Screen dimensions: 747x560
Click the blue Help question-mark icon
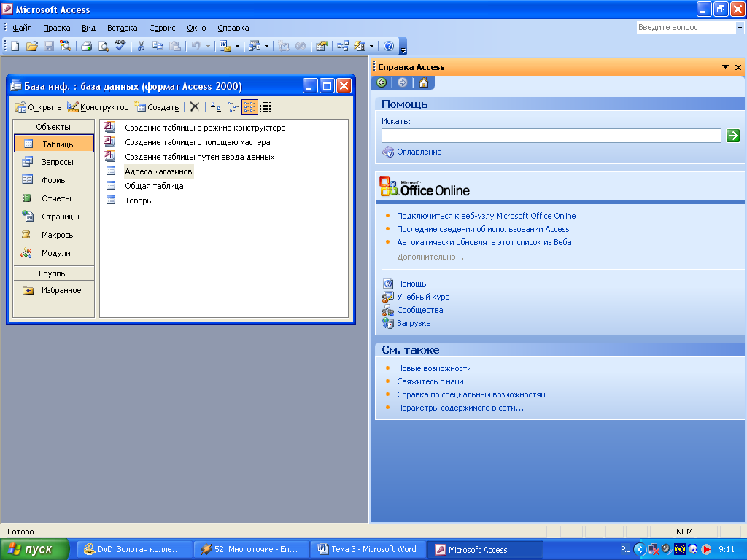(389, 46)
